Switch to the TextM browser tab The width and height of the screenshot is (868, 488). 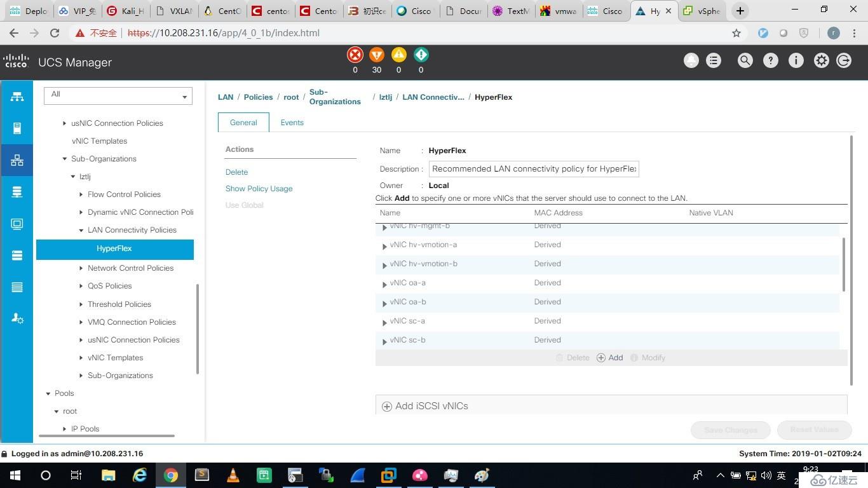(x=512, y=11)
